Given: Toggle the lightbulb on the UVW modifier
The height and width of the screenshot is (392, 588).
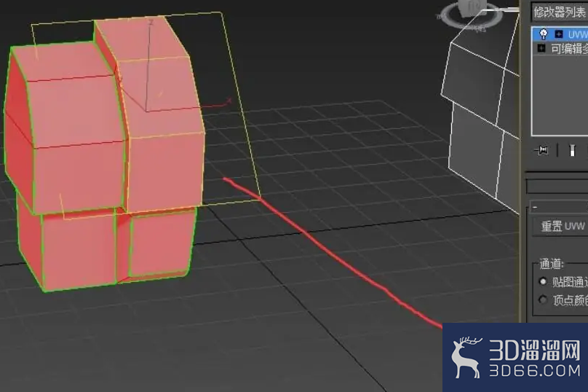Looking at the screenshot, I should 543,34.
